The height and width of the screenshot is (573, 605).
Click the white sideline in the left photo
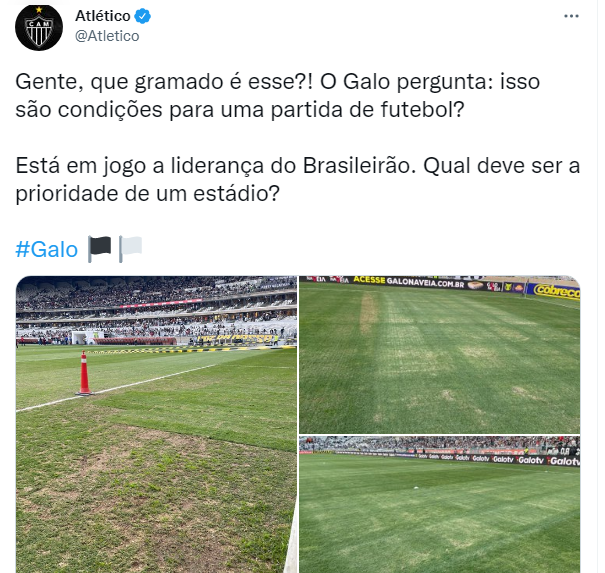click(x=116, y=387)
